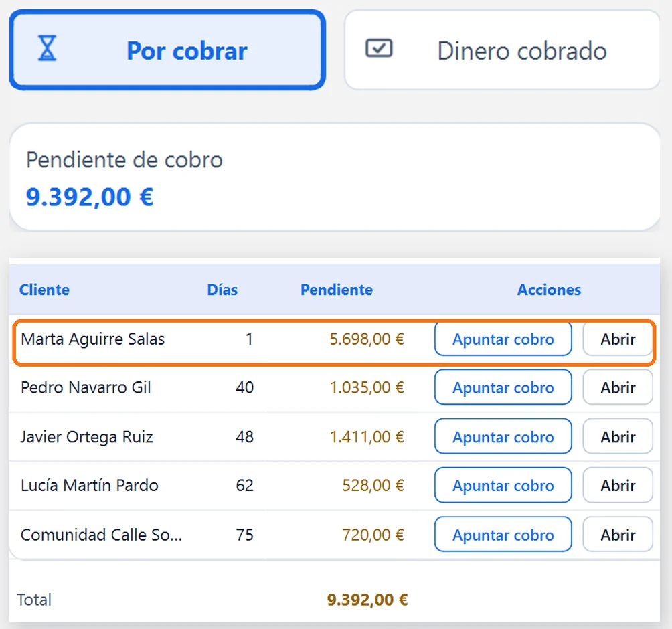This screenshot has width=672, height=629.
Task: Click the Acciones column header
Action: 549,290
